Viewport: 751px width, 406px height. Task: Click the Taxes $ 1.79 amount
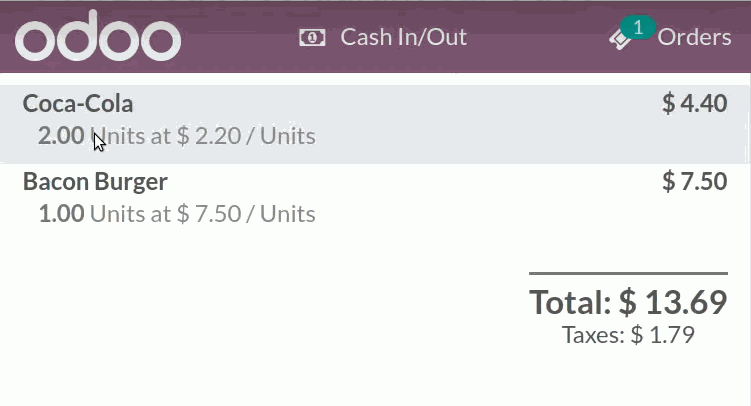628,335
